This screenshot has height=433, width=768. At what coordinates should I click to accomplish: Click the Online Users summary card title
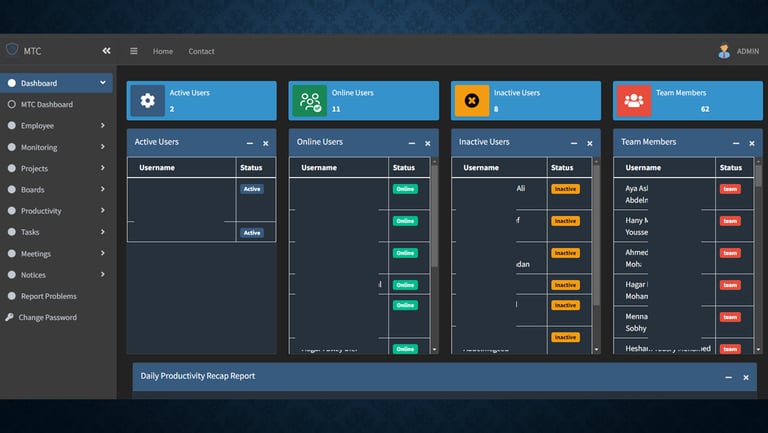(352, 93)
